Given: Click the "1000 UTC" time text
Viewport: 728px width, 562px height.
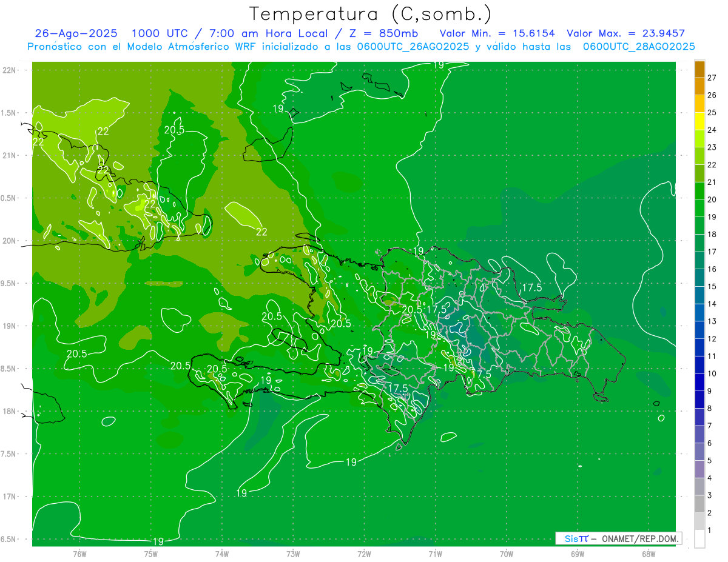Looking at the screenshot, I should coord(160,33).
